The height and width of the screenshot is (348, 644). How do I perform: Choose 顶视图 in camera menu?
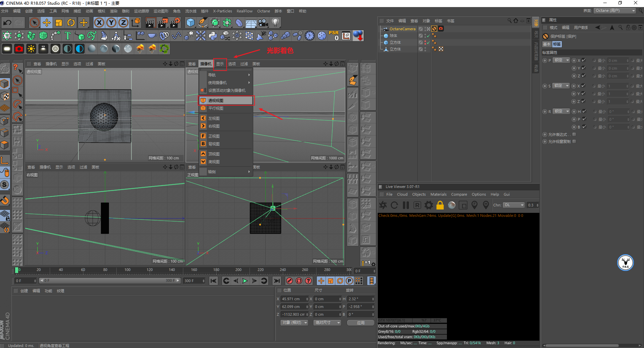coord(226,154)
